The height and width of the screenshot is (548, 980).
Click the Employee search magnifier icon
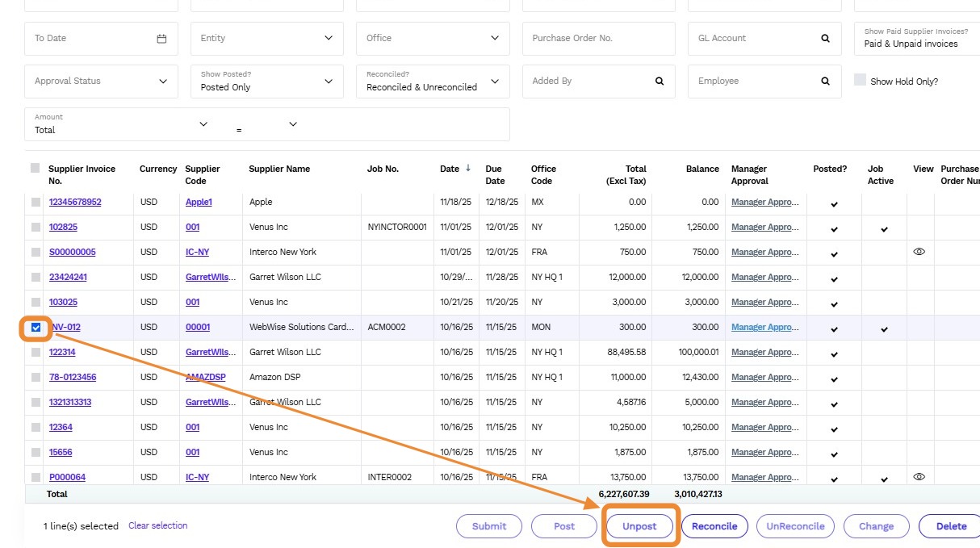825,82
